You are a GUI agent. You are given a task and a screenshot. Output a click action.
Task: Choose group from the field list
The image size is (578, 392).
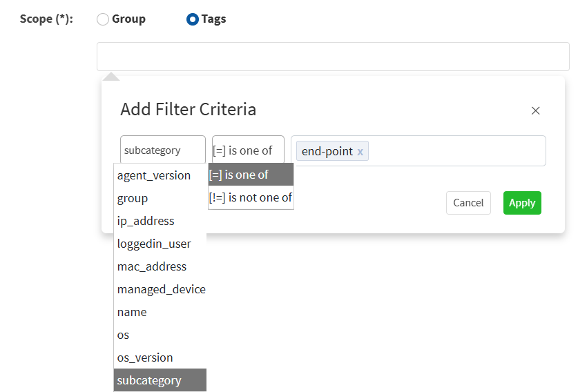[133, 198]
